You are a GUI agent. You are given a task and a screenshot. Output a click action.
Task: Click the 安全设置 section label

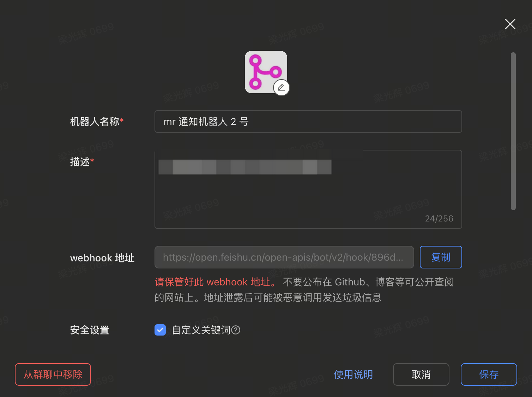tap(90, 330)
